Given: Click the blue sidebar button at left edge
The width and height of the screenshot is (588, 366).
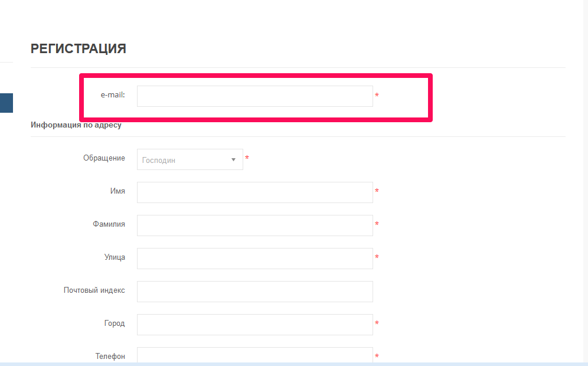Looking at the screenshot, I should (x=6, y=103).
